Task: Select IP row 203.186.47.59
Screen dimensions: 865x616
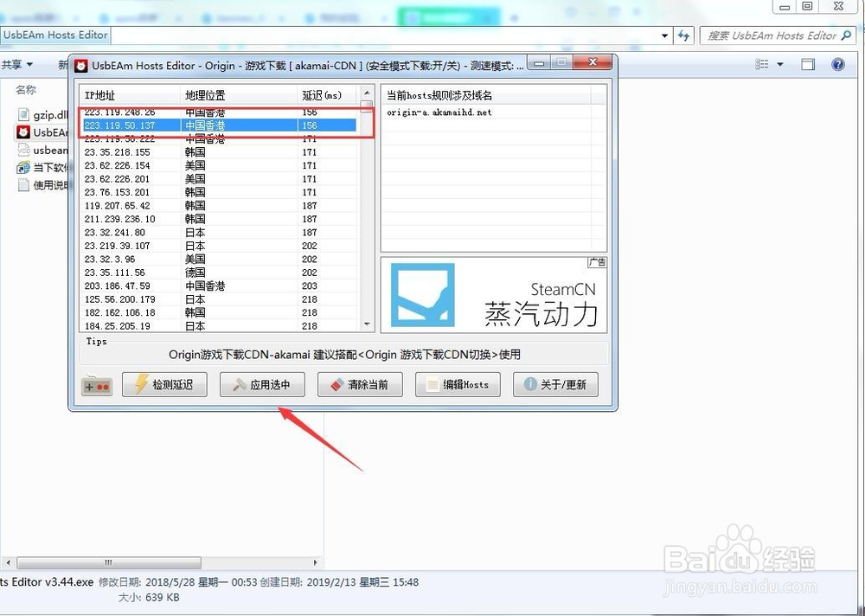Action: tap(220, 286)
